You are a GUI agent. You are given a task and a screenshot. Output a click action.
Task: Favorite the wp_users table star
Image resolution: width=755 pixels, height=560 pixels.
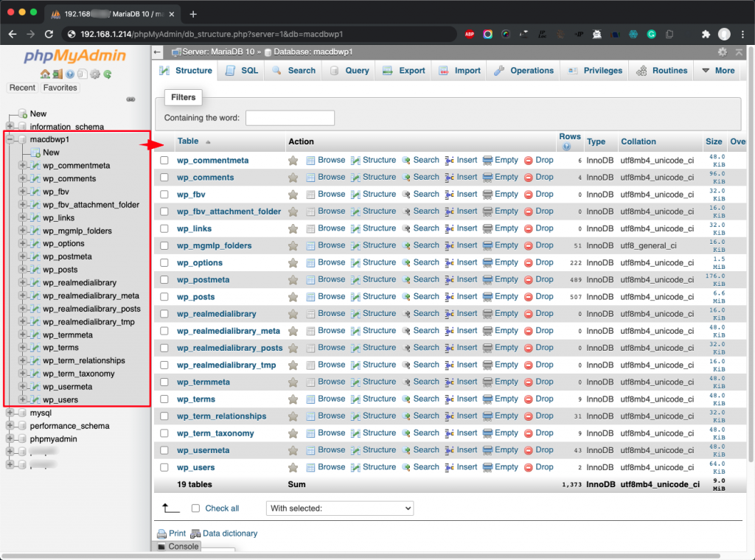(x=293, y=468)
